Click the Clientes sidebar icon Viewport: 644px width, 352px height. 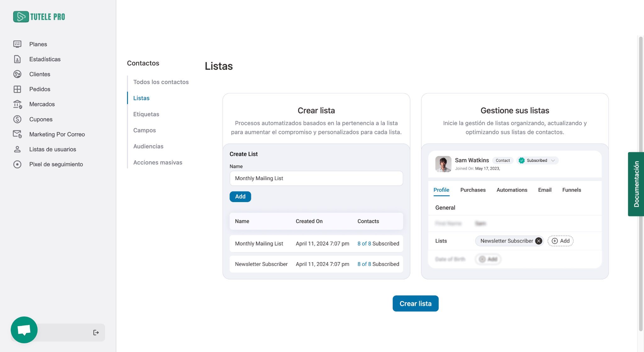coord(17,74)
